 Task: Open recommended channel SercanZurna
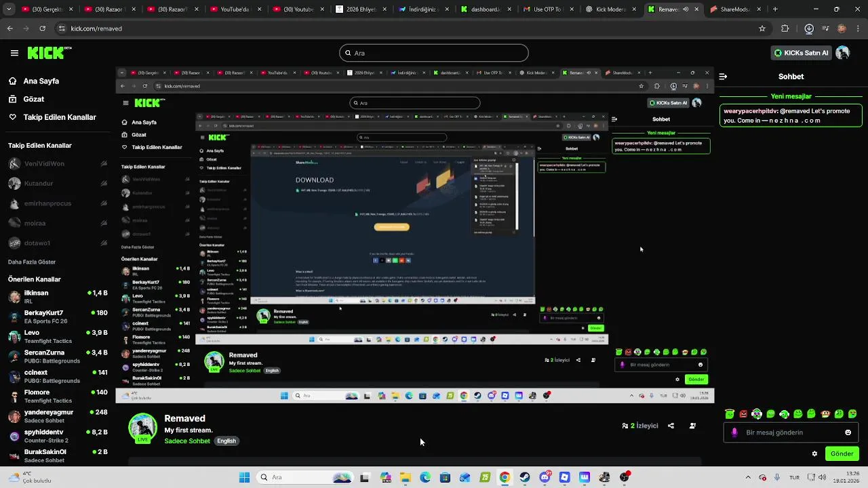pyautogui.click(x=58, y=357)
